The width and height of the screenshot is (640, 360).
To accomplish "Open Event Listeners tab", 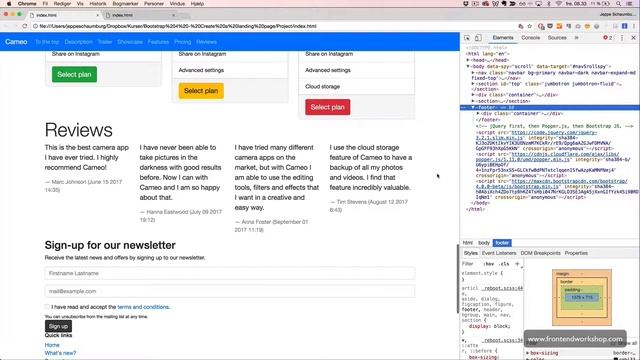I will point(499,253).
